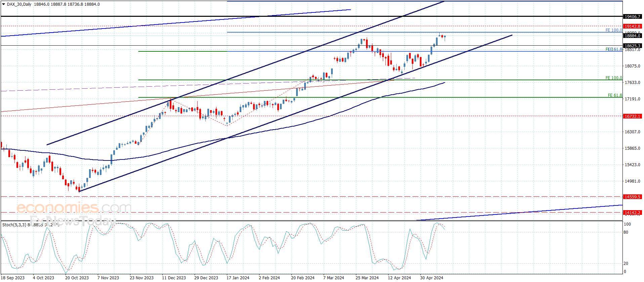Select the Stoch(5,3,3) indicator label
The width and height of the screenshot is (644, 282).
[14, 225]
